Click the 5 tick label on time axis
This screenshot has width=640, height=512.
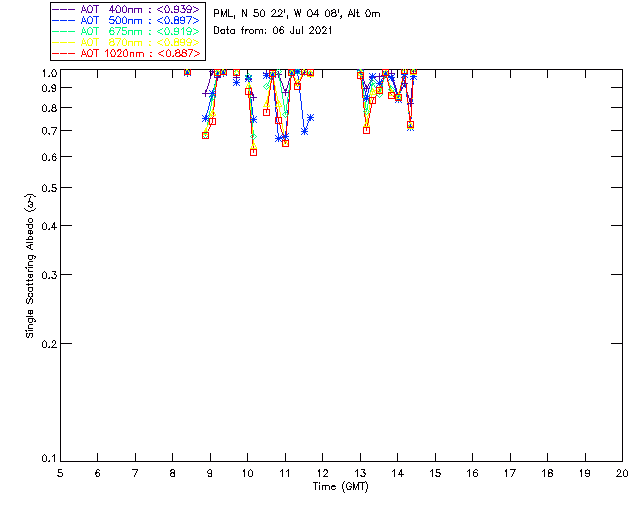[x=60, y=472]
